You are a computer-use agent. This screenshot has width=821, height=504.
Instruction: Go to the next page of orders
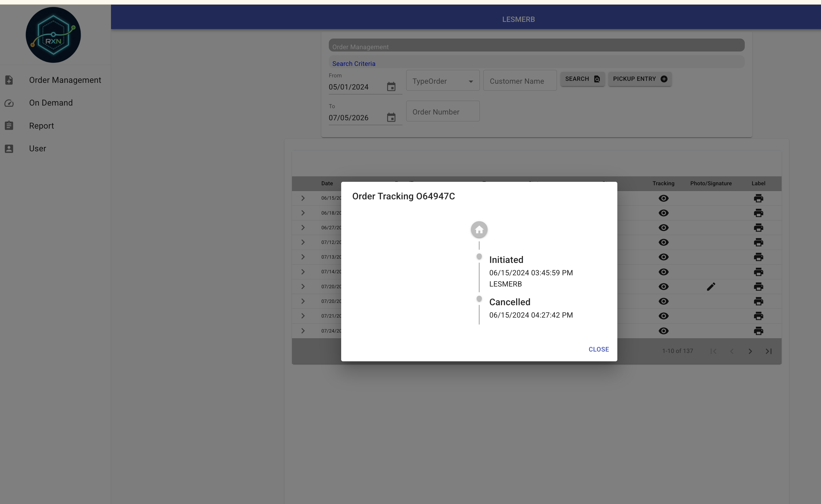(750, 351)
